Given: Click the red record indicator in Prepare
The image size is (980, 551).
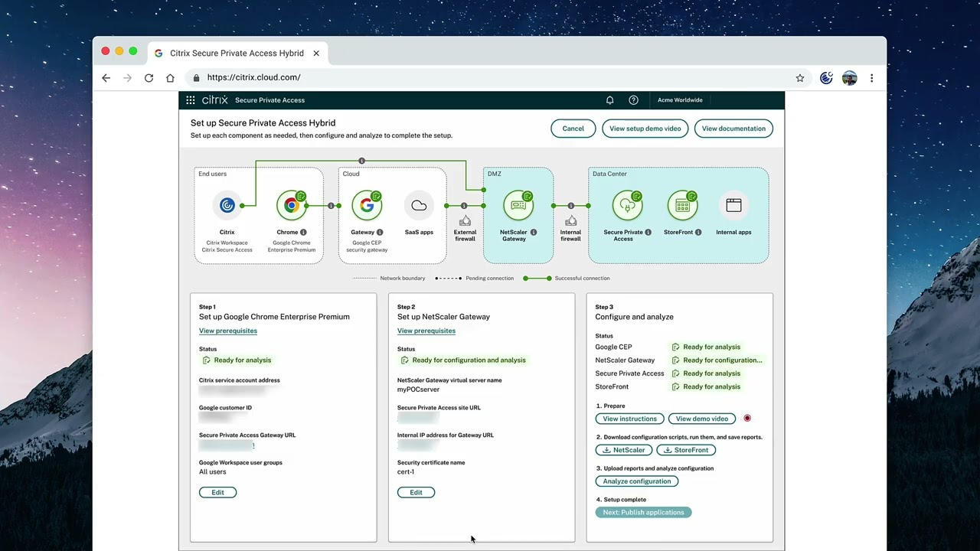Looking at the screenshot, I should [747, 419].
